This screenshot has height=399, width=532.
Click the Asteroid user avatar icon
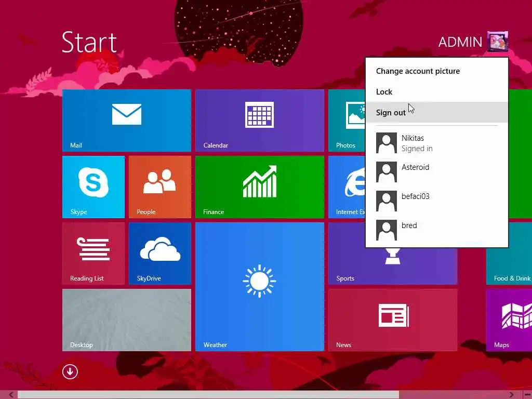click(x=387, y=172)
